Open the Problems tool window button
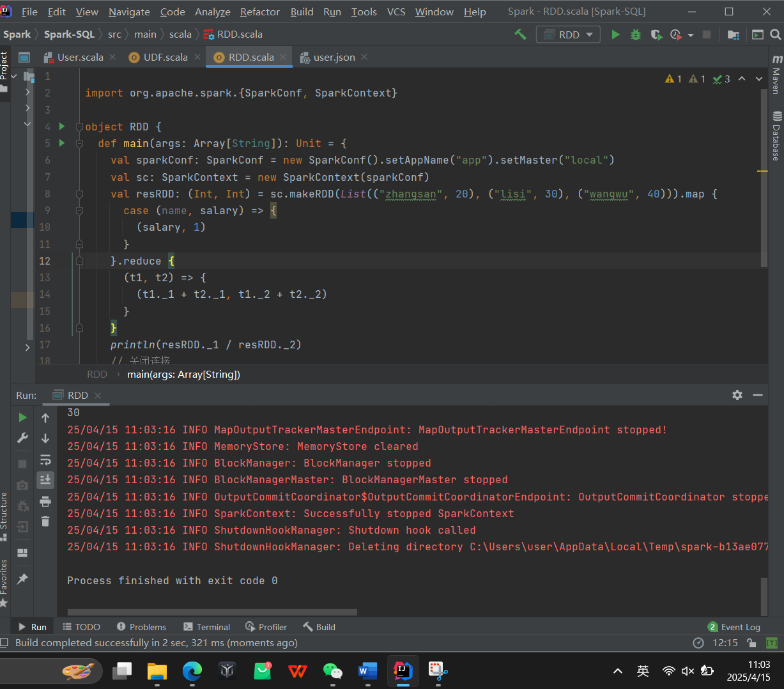This screenshot has width=784, height=689. pyautogui.click(x=141, y=627)
